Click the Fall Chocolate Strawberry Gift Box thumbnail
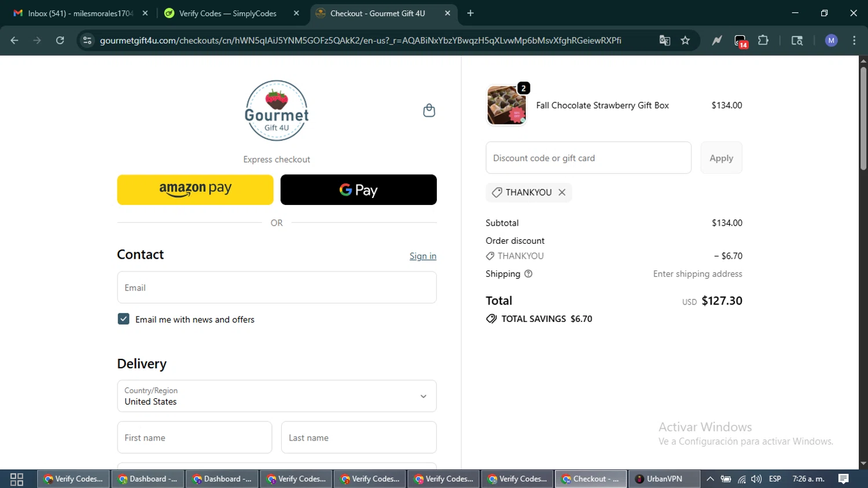The width and height of the screenshot is (868, 488). (506, 105)
